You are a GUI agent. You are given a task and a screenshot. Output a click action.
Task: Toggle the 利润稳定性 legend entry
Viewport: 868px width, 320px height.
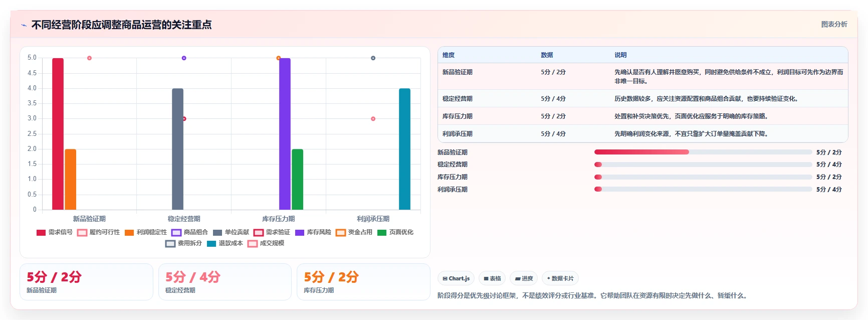146,232
